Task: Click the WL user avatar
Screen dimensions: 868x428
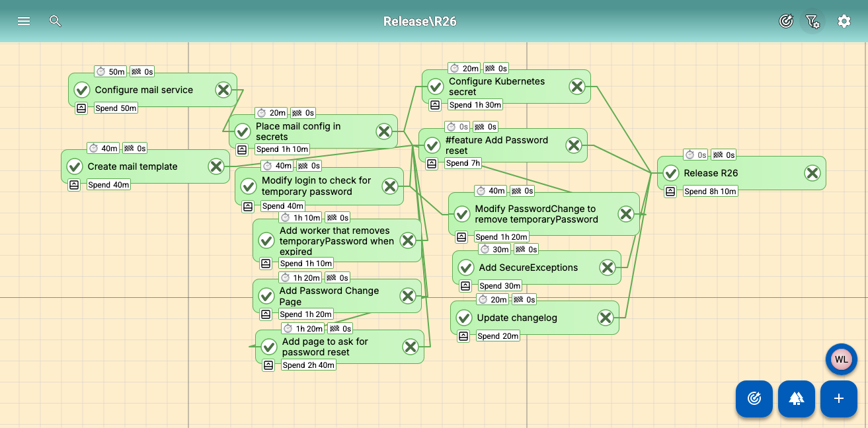Action: (841, 359)
